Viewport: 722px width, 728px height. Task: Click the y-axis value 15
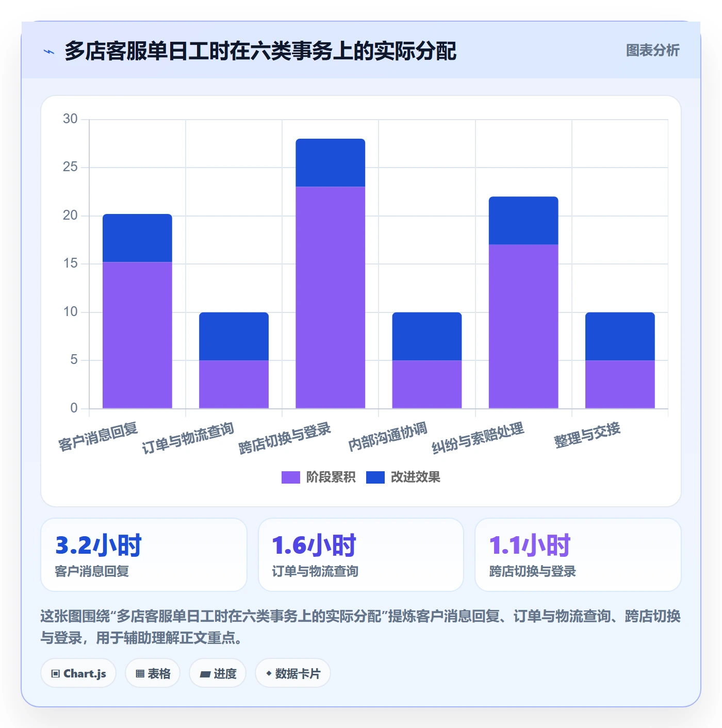(70, 263)
